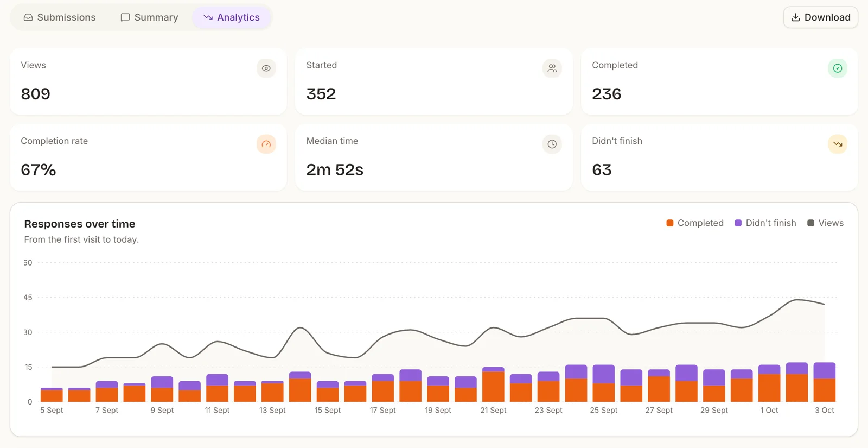Viewport: 868px width, 448px height.
Task: Click the Completed value 236
Action: pyautogui.click(x=607, y=94)
